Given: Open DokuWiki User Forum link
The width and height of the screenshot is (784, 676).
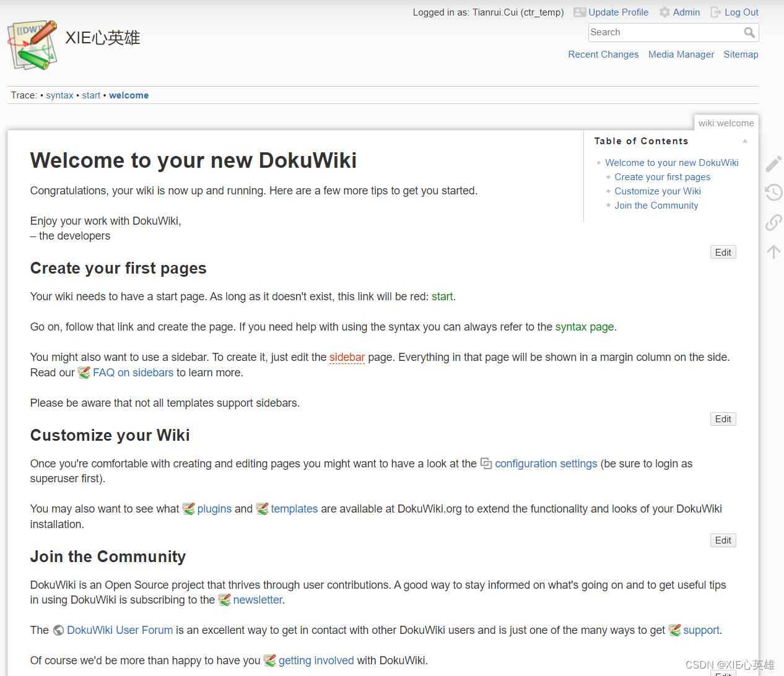Looking at the screenshot, I should [x=120, y=630].
